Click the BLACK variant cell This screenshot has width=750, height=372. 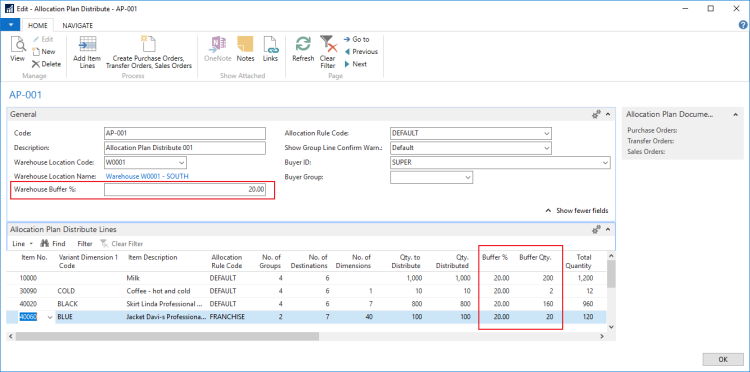coord(67,304)
